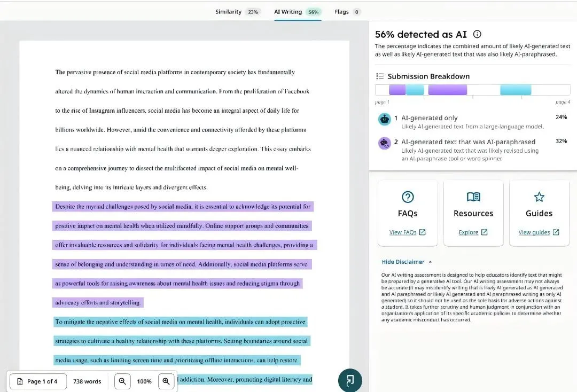Click the AI-generated only robot icon
This screenshot has height=392, width=577.
pyautogui.click(x=385, y=119)
